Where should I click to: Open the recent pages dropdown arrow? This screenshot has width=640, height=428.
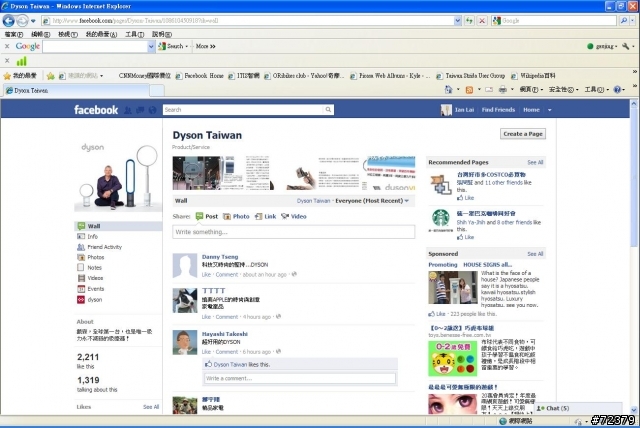coord(33,21)
